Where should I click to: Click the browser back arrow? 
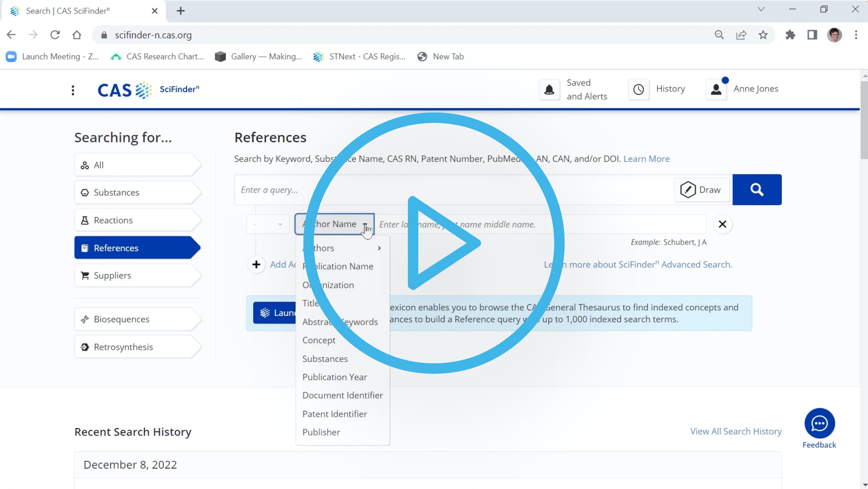pyautogui.click(x=11, y=35)
